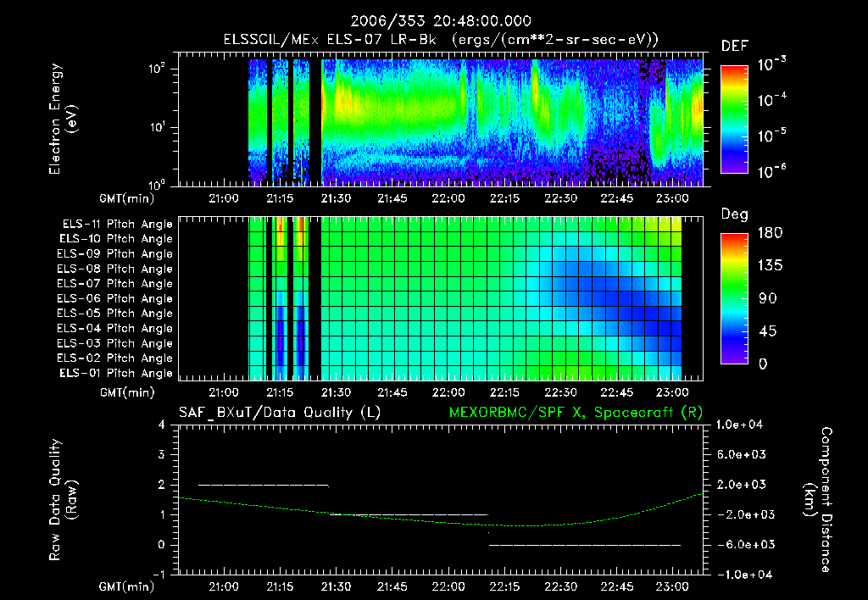Select the SAF_BXuT/Data Quality (L) legend
Viewport: 868px width, 600px height.
pos(280,413)
